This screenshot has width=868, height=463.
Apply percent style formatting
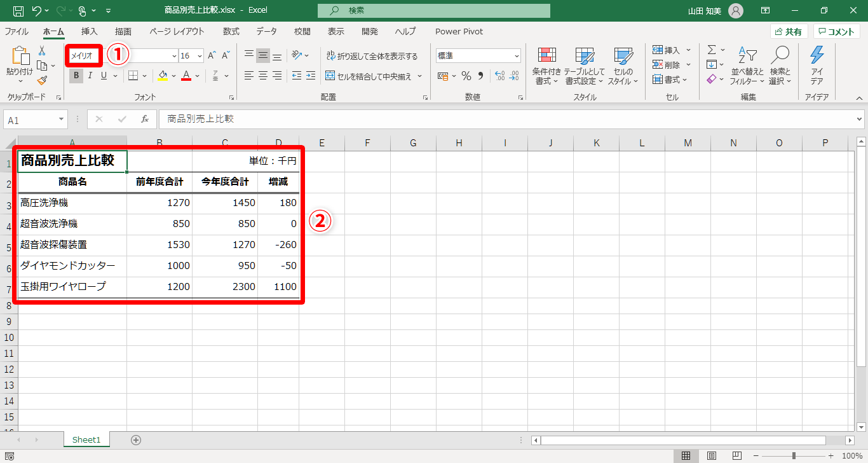click(x=466, y=76)
